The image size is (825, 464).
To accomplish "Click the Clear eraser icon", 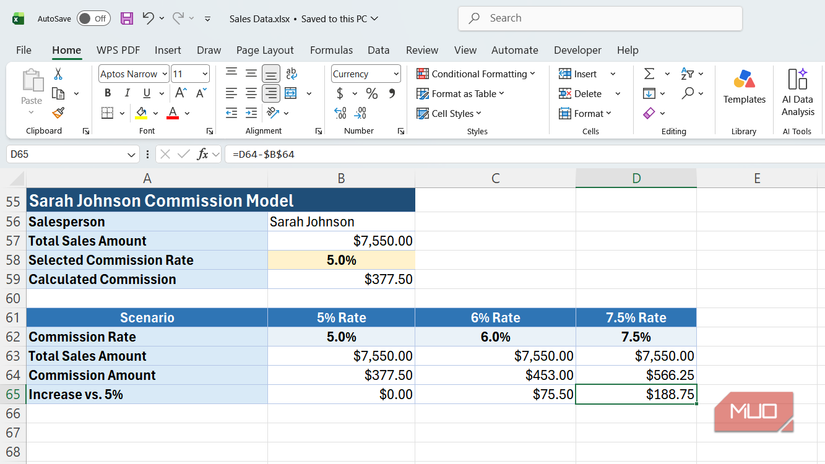I will tap(649, 113).
